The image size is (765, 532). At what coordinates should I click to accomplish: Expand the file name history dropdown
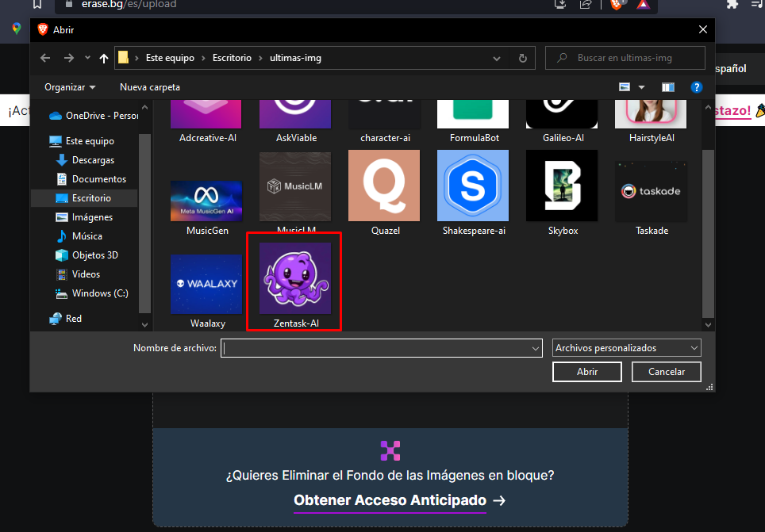tap(535, 348)
